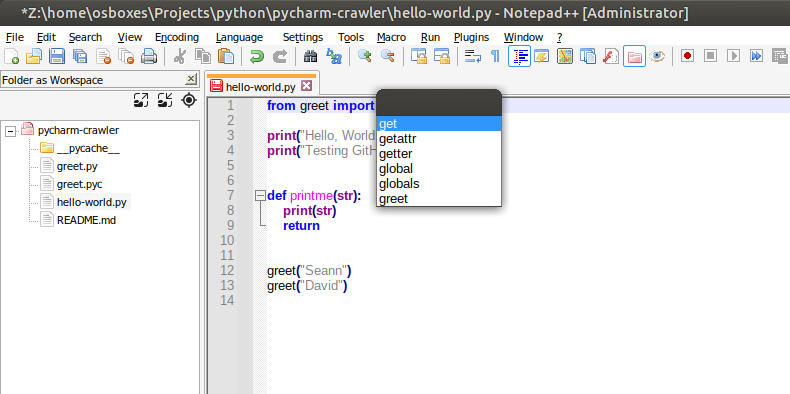This screenshot has width=790, height=394.
Task: Open the ? help menu
Action: [559, 37]
